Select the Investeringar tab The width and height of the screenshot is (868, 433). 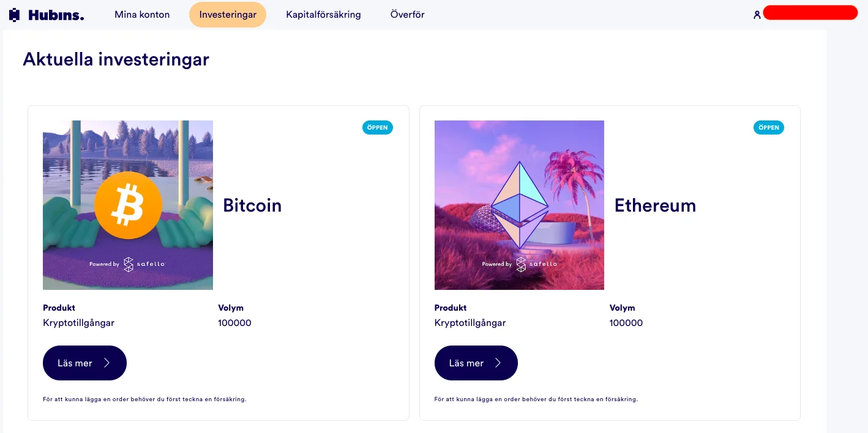point(228,15)
